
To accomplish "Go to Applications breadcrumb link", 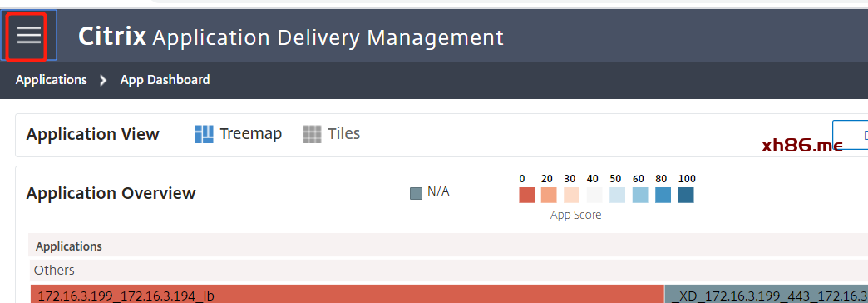I will pos(51,80).
